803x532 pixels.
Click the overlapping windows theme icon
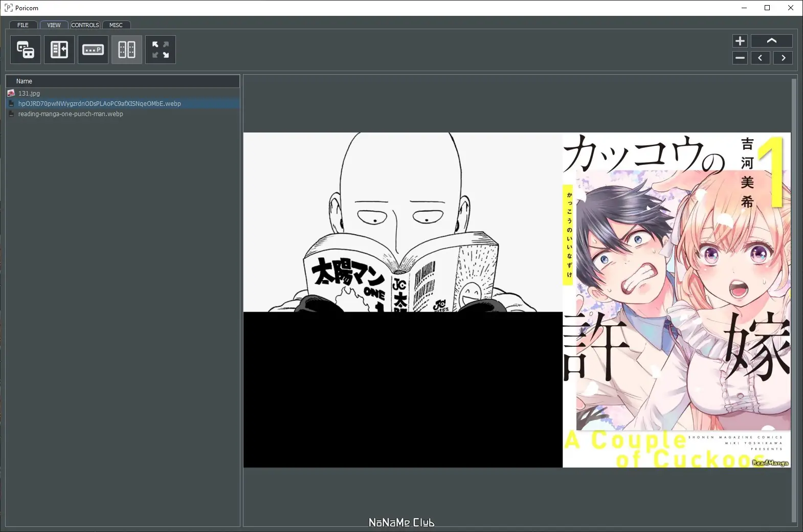point(26,50)
